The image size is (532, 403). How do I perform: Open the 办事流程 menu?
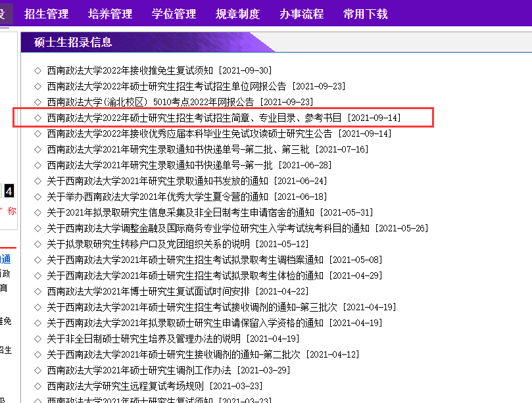tap(302, 14)
